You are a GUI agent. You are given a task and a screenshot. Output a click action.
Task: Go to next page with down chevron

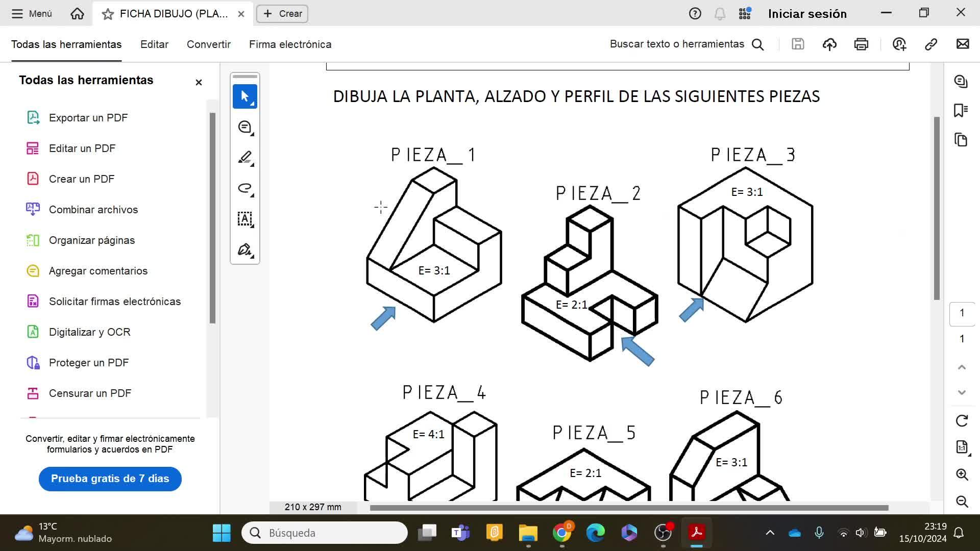click(x=962, y=392)
